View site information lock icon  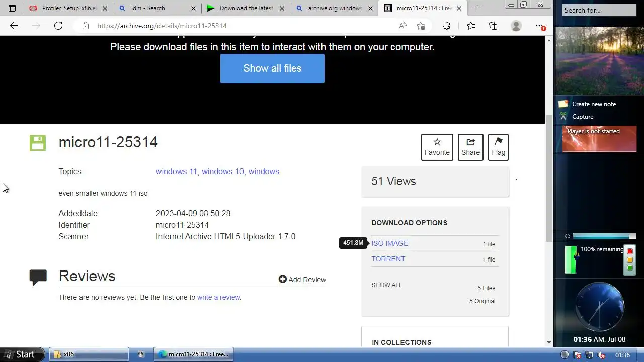[86, 26]
